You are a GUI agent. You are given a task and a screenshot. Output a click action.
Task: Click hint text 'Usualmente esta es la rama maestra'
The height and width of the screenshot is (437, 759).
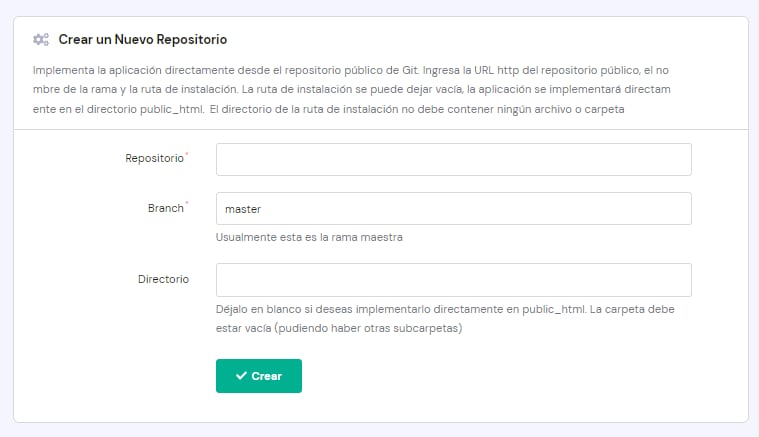(x=309, y=237)
